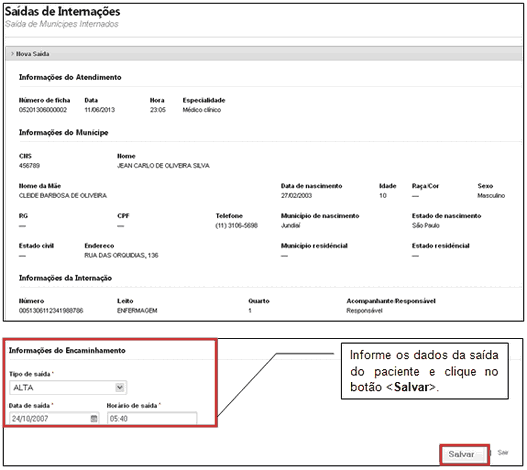Click the internação number value
The height and width of the screenshot is (470, 527).
pyautogui.click(x=51, y=311)
